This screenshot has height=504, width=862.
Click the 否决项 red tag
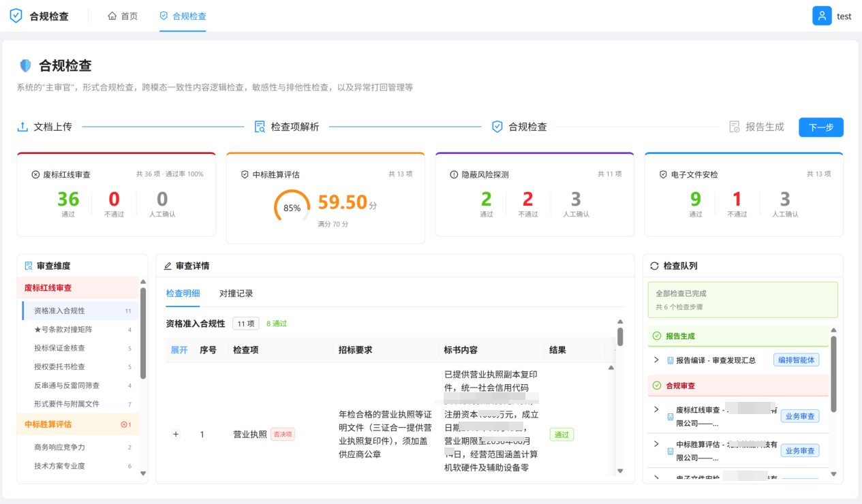coord(283,435)
